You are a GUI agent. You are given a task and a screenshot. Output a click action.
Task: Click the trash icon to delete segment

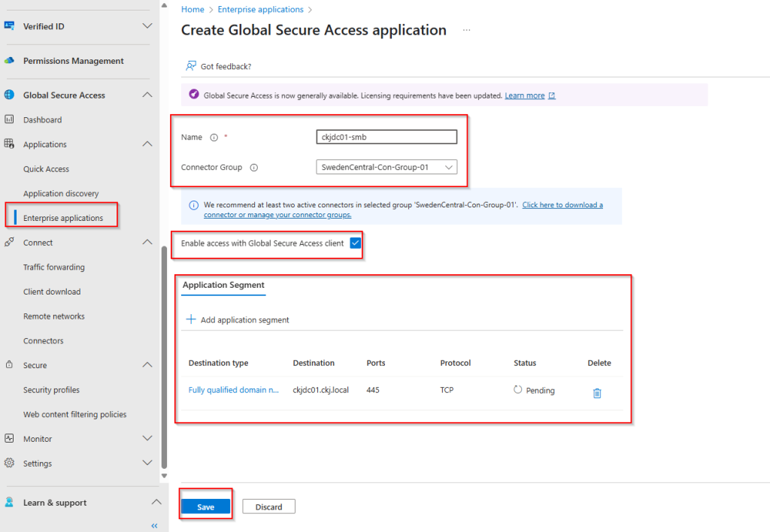coord(597,393)
